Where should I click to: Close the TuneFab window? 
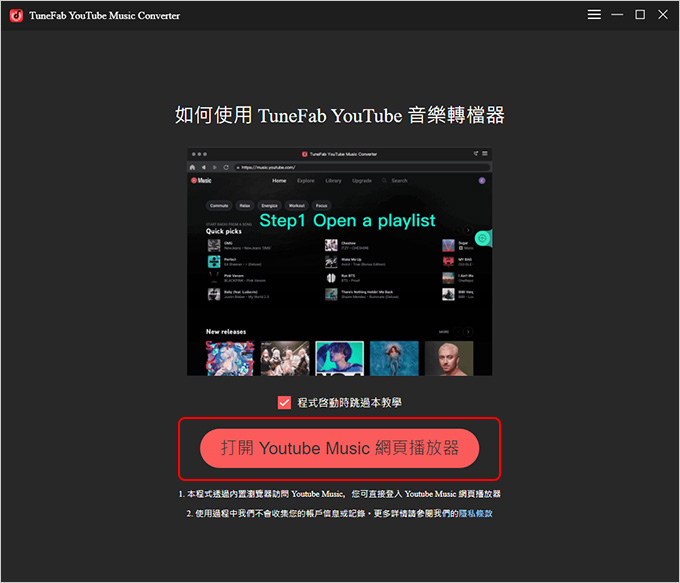(662, 15)
